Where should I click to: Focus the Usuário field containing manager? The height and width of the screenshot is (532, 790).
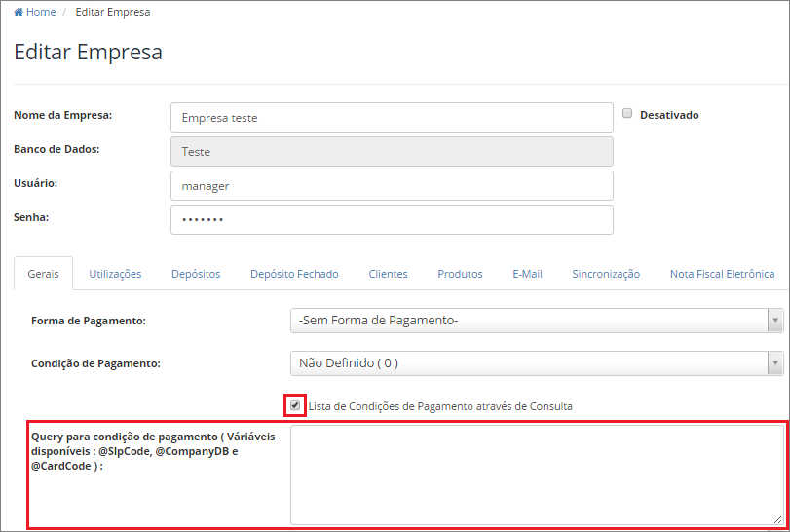pyautogui.click(x=392, y=186)
